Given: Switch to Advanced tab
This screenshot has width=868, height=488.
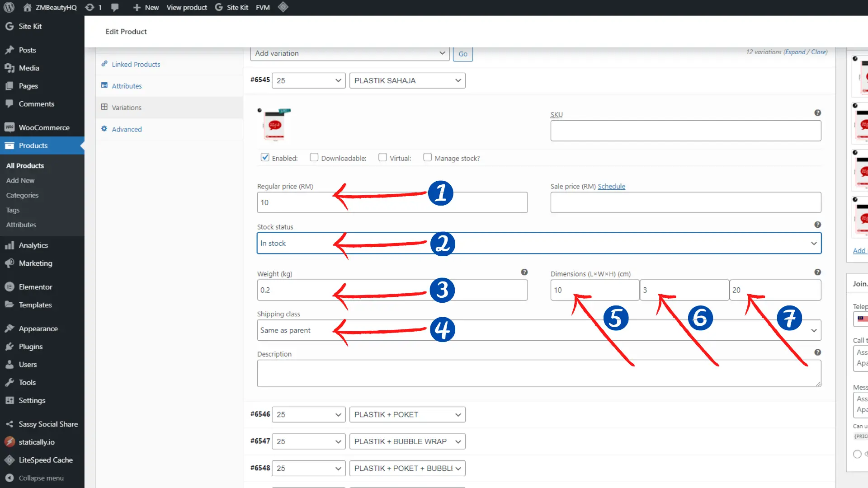Looking at the screenshot, I should tap(169, 129).
